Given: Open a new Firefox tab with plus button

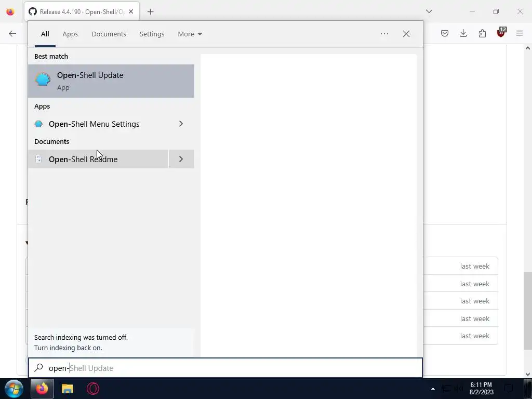Looking at the screenshot, I should 151,12.
